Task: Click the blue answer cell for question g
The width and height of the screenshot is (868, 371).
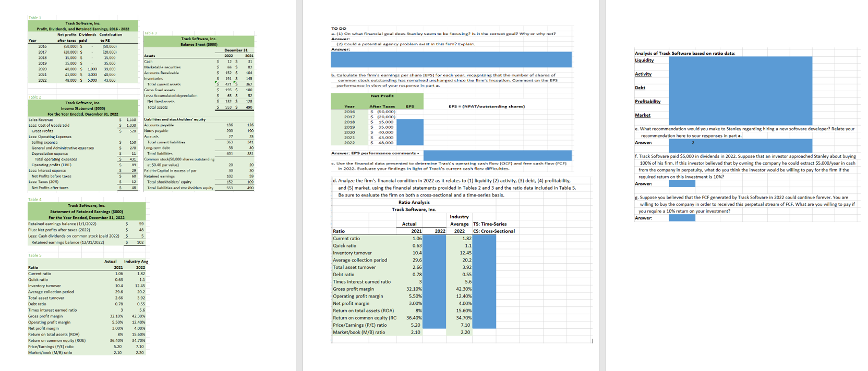Action: point(682,218)
